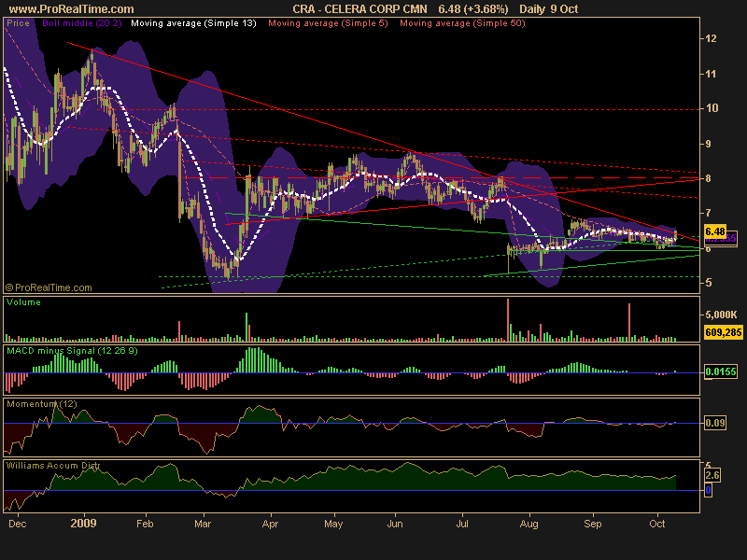
Task: Click the 0.0155 MACD value tag
Action: [x=721, y=371]
